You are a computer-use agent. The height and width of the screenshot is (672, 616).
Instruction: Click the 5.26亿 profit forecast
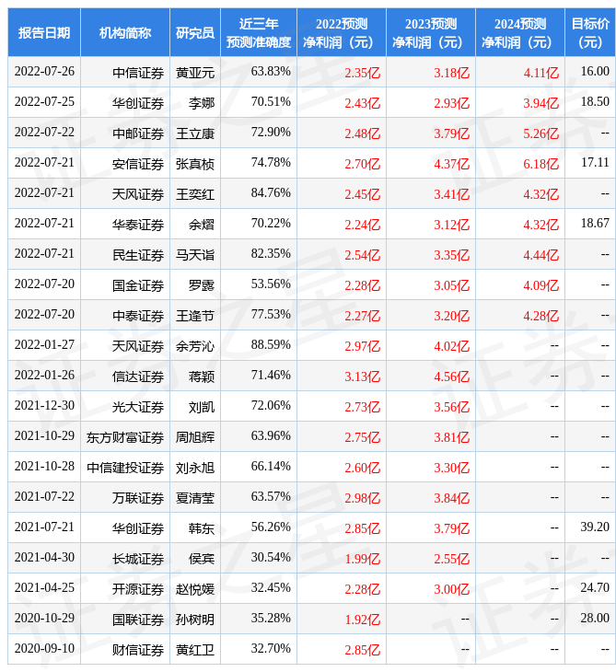click(x=541, y=133)
